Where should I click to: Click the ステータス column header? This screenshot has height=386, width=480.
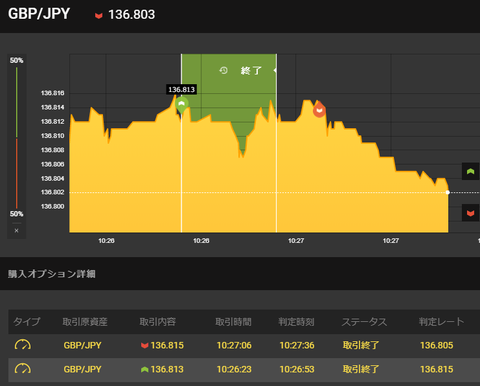pyautogui.click(x=364, y=322)
